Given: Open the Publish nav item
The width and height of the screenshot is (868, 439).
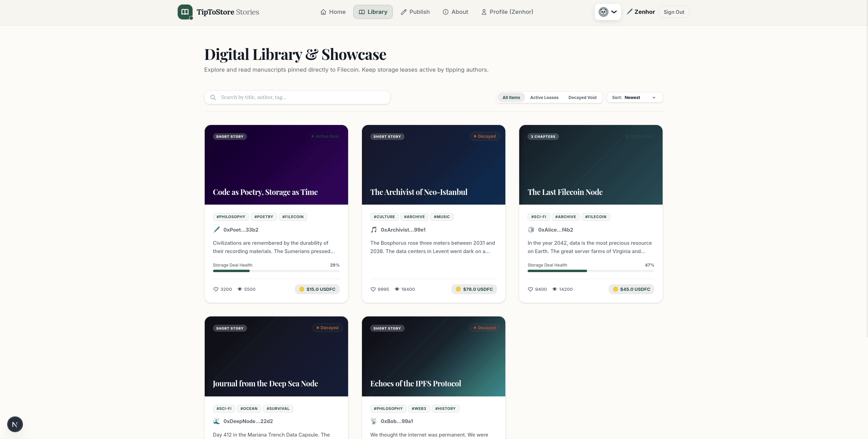Looking at the screenshot, I should [415, 12].
